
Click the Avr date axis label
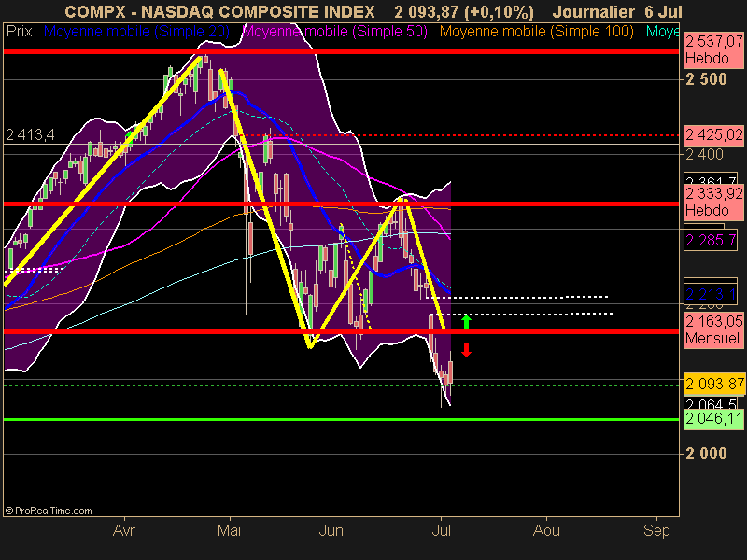124,530
